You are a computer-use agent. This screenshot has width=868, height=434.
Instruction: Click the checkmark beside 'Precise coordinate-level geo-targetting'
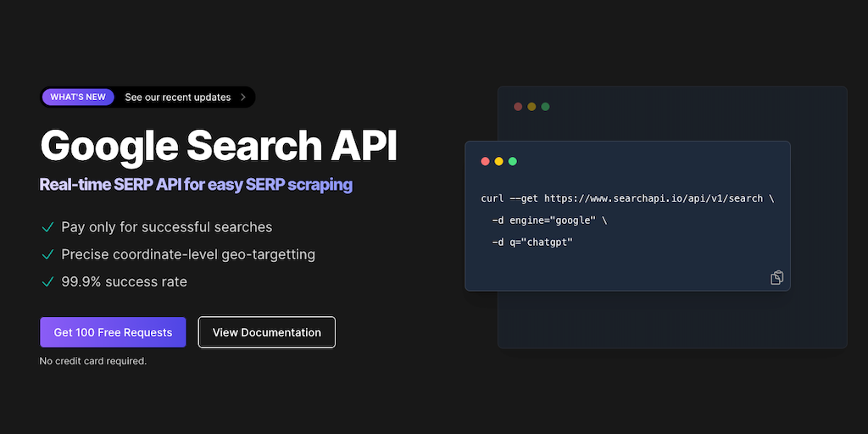point(47,254)
